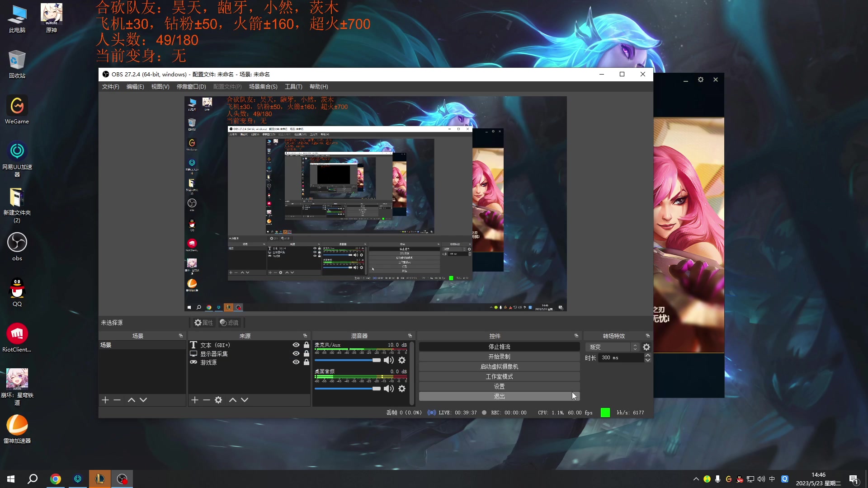Launch WeGame from the desktop
The image size is (868, 488).
point(17,110)
